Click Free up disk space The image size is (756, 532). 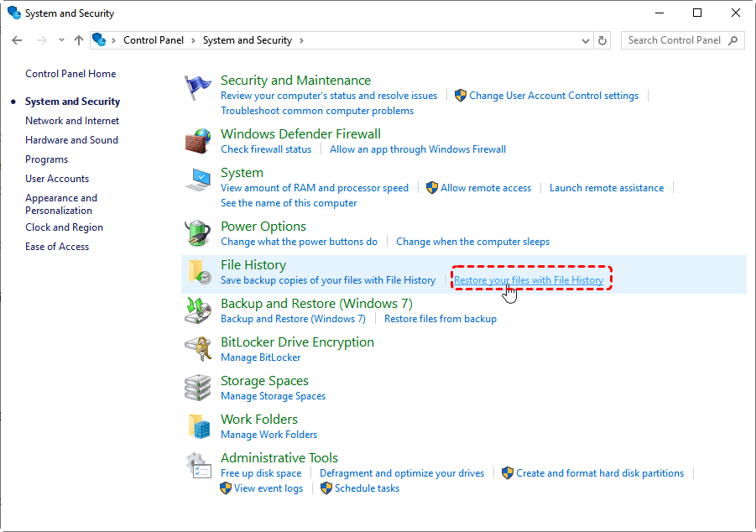261,473
